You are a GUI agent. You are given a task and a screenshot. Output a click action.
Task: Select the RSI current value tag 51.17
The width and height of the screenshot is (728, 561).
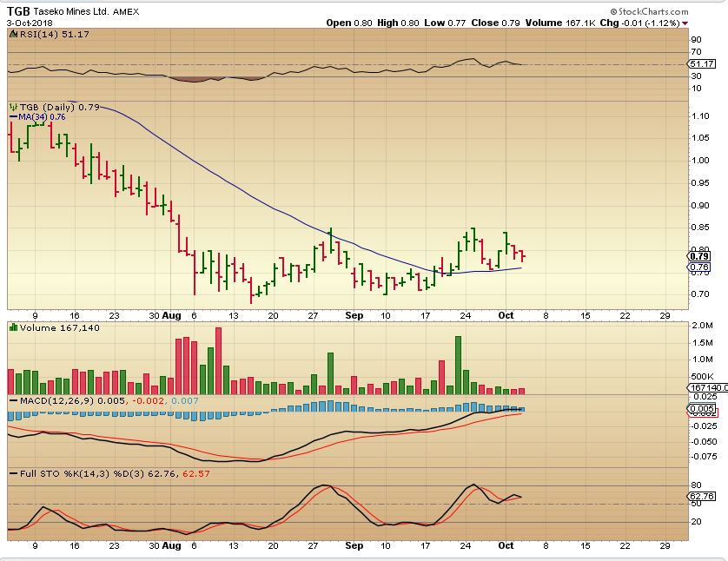pos(701,63)
